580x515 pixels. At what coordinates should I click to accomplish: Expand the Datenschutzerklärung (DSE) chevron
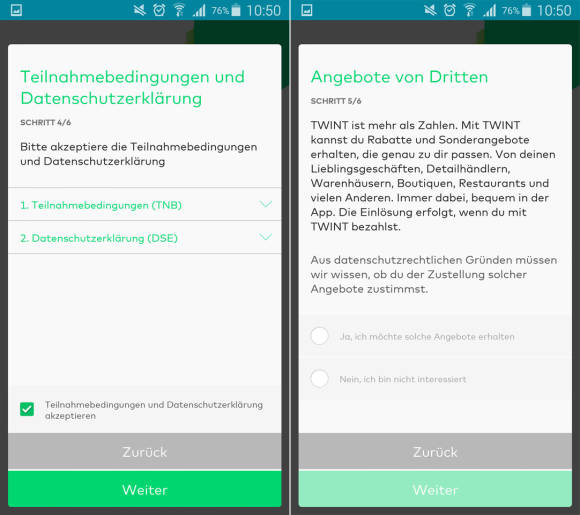coord(266,237)
